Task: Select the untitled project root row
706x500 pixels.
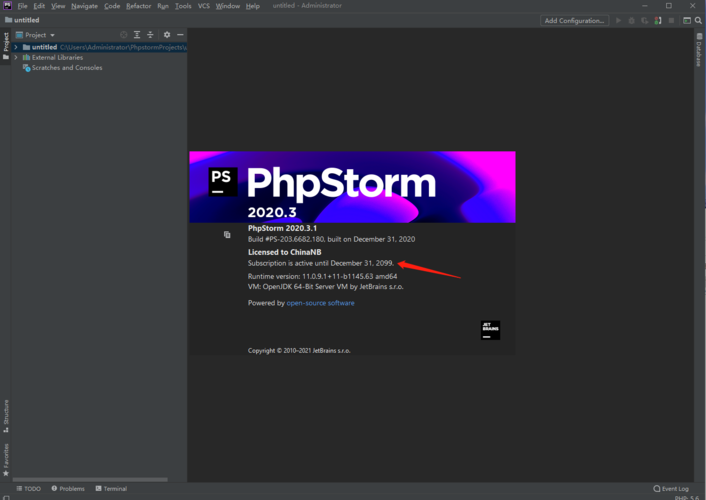Action: [x=99, y=47]
